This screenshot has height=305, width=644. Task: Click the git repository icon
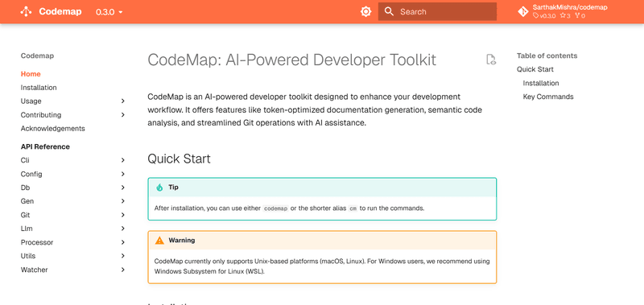coord(522,11)
